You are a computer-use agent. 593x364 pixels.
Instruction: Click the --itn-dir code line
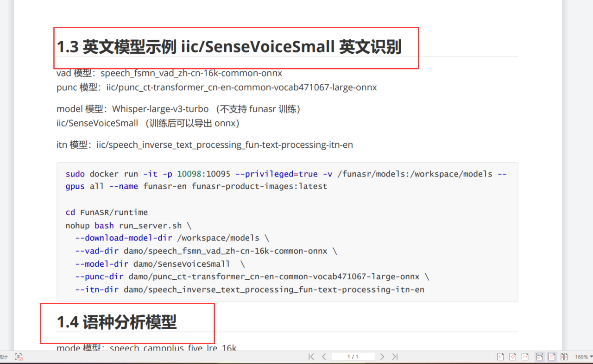point(250,290)
